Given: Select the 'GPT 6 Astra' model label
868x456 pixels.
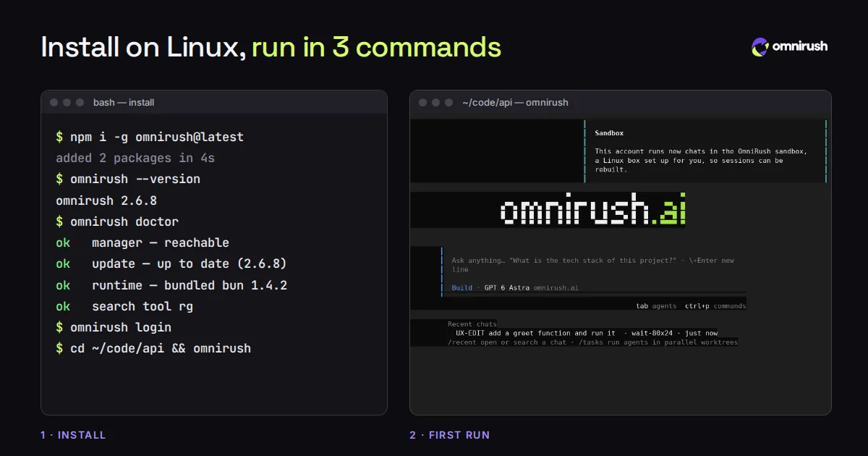Looking at the screenshot, I should [x=506, y=288].
